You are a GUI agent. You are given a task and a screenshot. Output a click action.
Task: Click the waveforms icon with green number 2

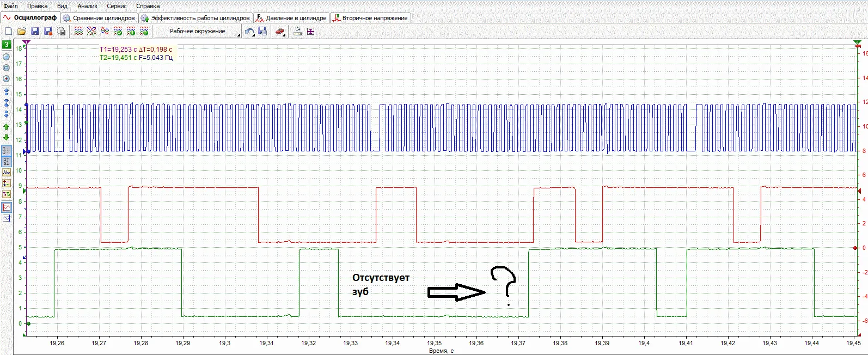pyautogui.click(x=144, y=32)
